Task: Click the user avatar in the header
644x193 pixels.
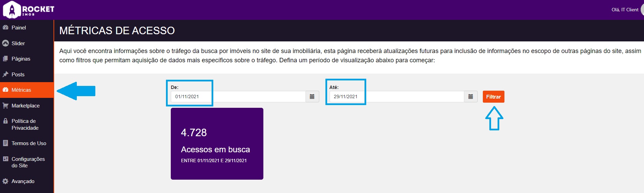Action: (642, 10)
